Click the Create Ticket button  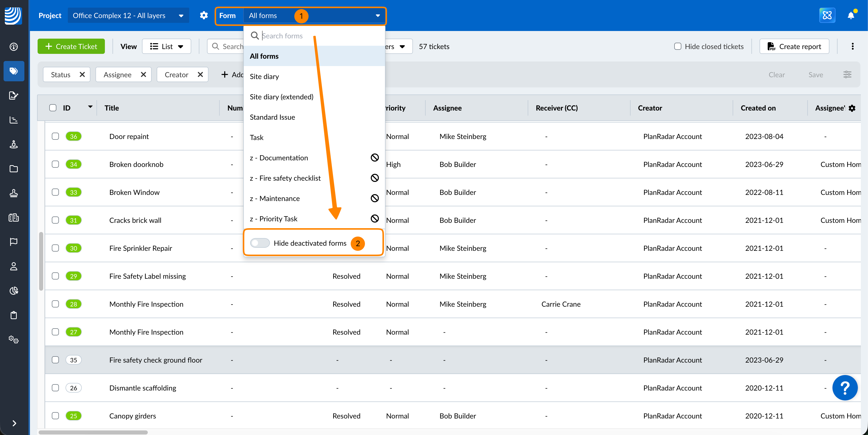tap(71, 46)
